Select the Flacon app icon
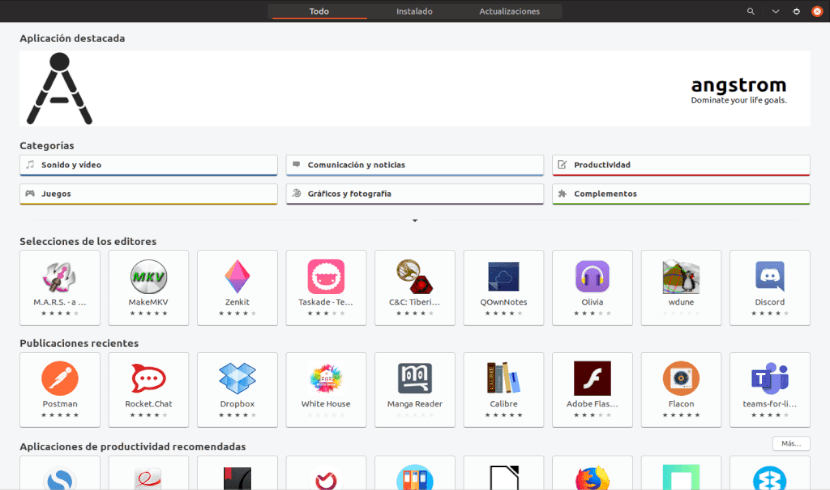The image size is (830, 490). pos(681,378)
